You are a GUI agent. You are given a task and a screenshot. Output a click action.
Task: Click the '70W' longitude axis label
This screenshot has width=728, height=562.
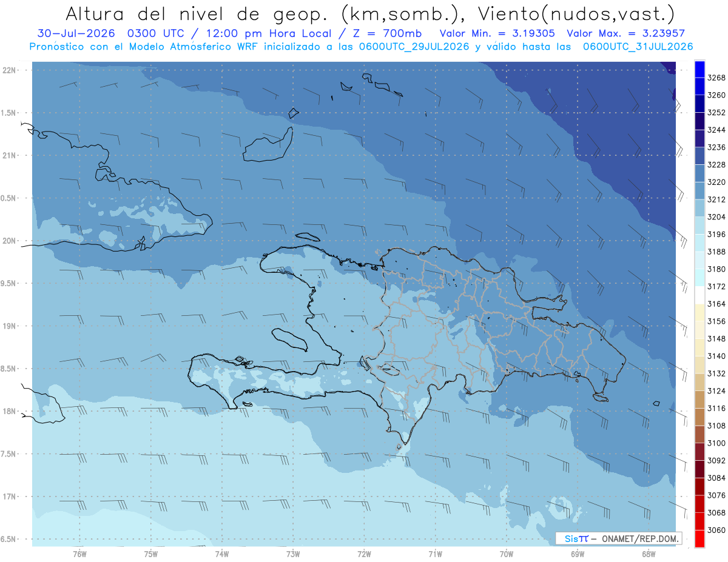pos(507,554)
